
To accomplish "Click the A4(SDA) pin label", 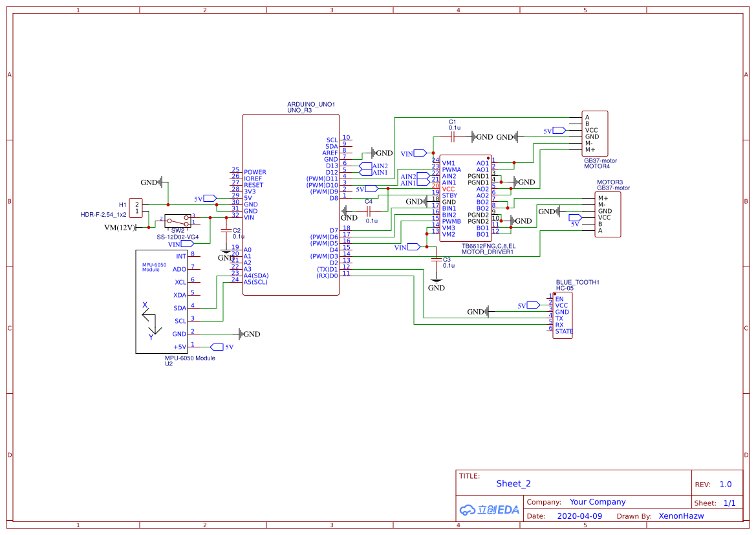I will (256, 276).
